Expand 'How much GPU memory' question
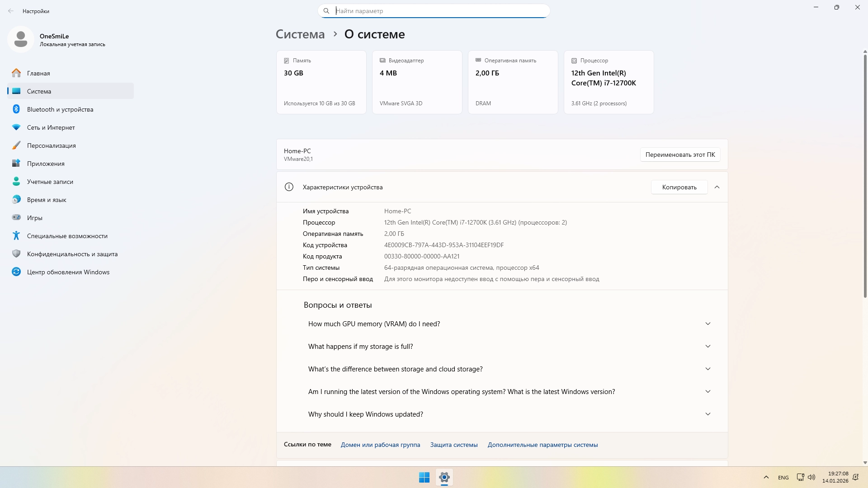868x488 pixels. [x=708, y=324]
